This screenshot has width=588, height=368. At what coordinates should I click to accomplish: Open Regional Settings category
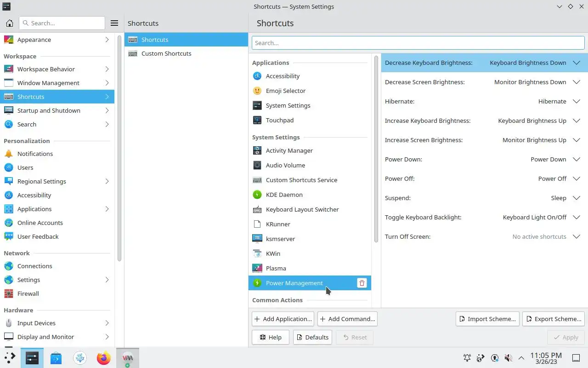coord(57,181)
